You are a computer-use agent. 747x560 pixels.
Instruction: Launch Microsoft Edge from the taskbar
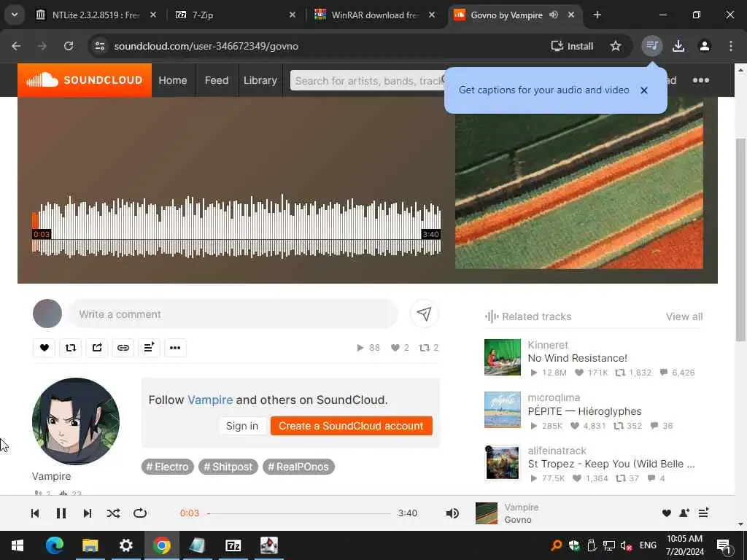tap(54, 545)
